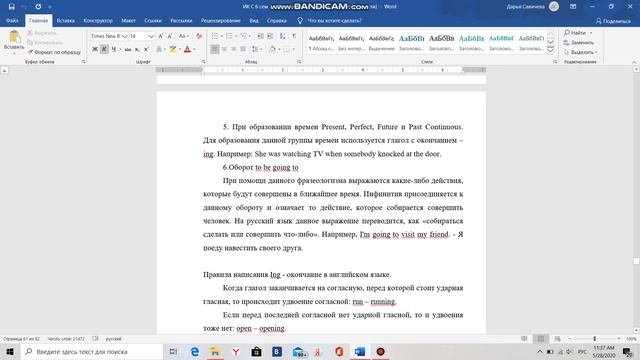640x360 pixels.
Task: Expand the styles gallery with bottom arrow
Action: pos(550,51)
